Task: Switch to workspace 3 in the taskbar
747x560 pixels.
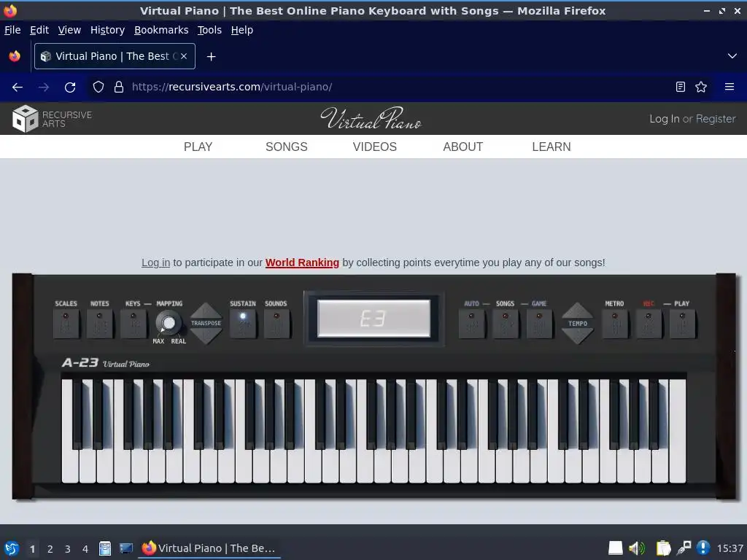Action: pos(68,549)
